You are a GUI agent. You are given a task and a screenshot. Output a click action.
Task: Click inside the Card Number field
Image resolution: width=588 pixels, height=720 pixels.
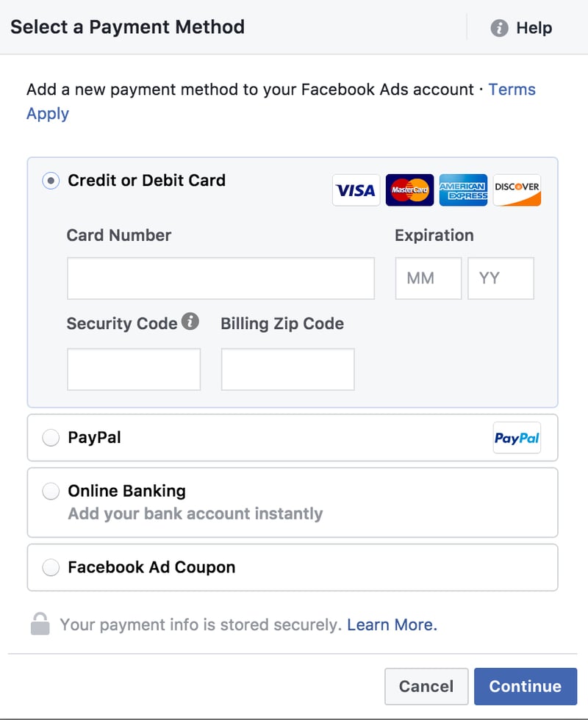(220, 278)
